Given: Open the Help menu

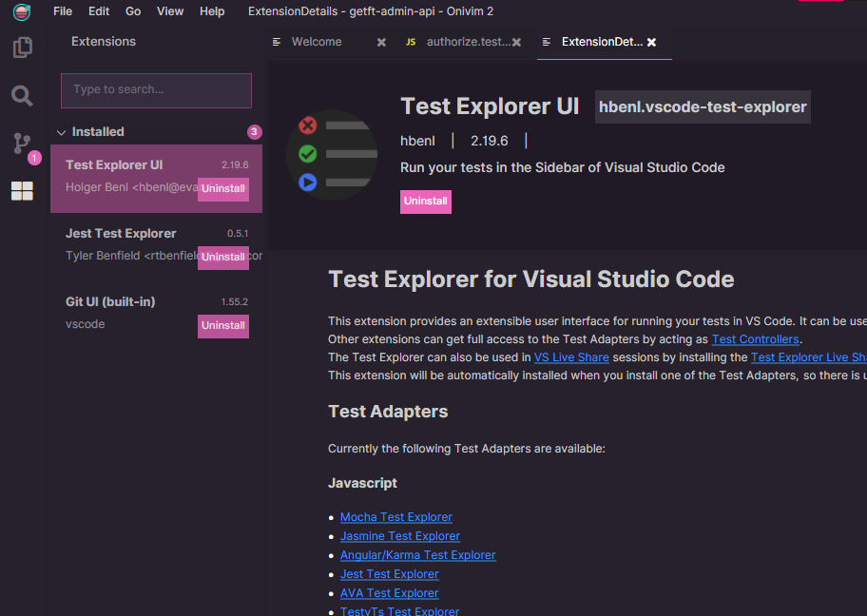Looking at the screenshot, I should pyautogui.click(x=211, y=11).
